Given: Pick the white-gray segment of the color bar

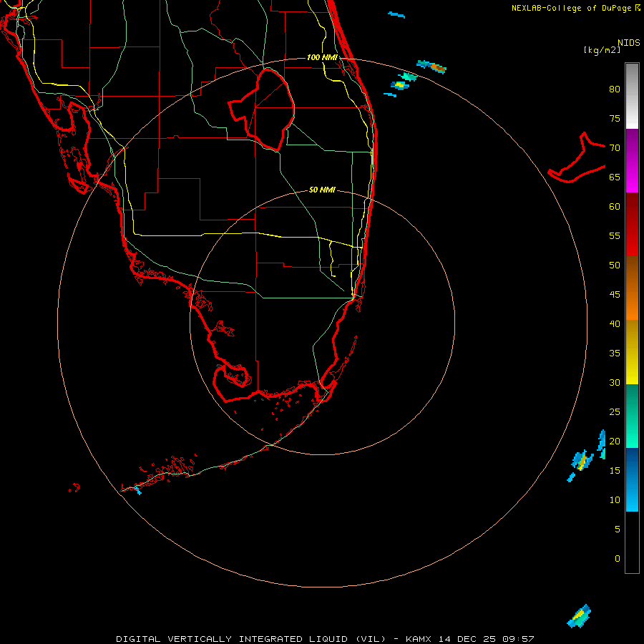Looking at the screenshot, I should click(632, 96).
